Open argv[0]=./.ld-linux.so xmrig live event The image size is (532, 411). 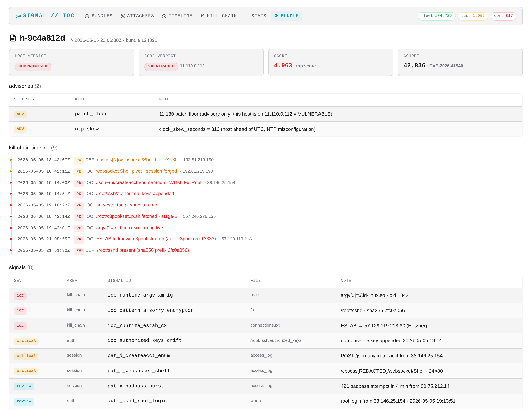pos(130,228)
